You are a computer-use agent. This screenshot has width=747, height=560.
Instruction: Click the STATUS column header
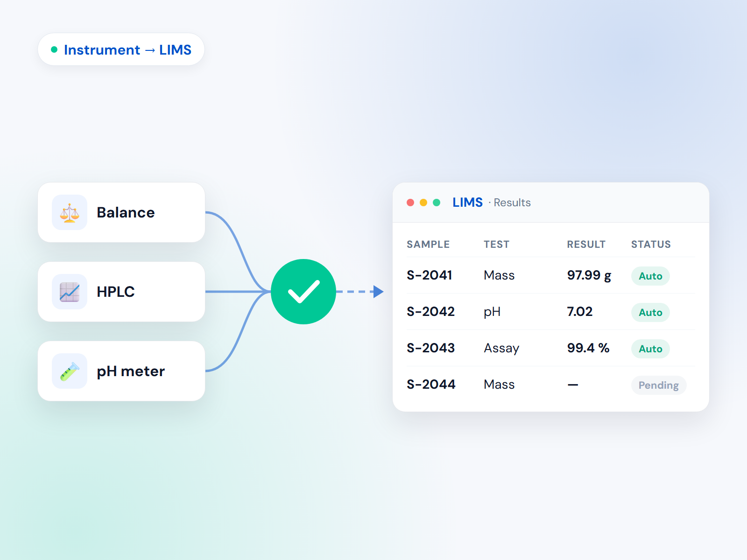point(651,245)
